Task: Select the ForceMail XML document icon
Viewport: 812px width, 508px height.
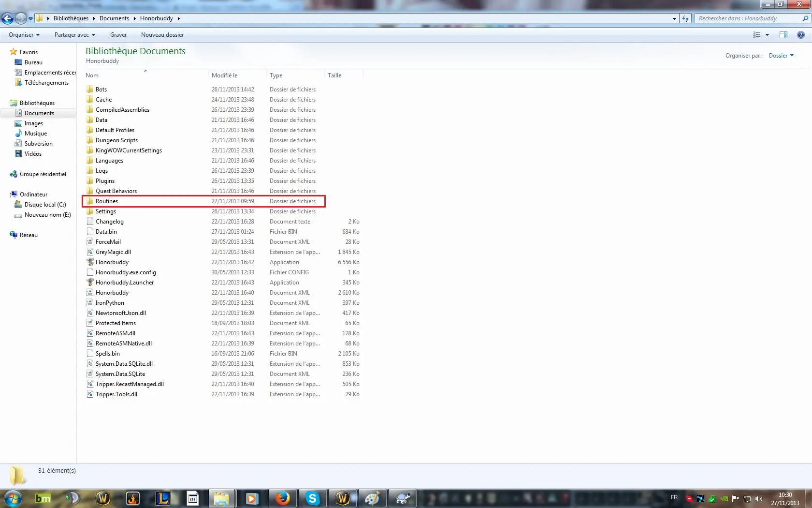Action: coord(90,242)
